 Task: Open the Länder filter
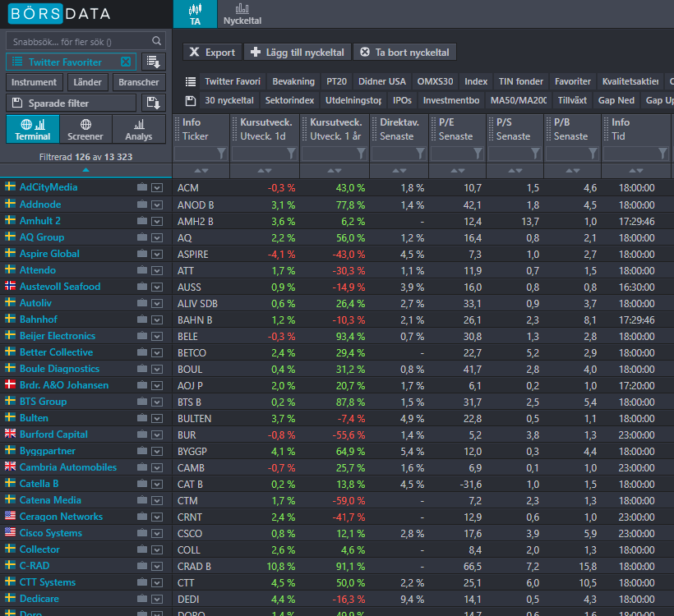tap(87, 82)
